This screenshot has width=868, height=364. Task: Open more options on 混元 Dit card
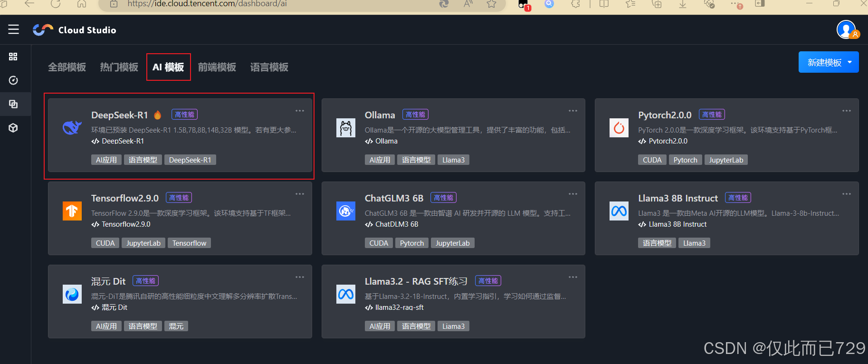click(x=300, y=277)
